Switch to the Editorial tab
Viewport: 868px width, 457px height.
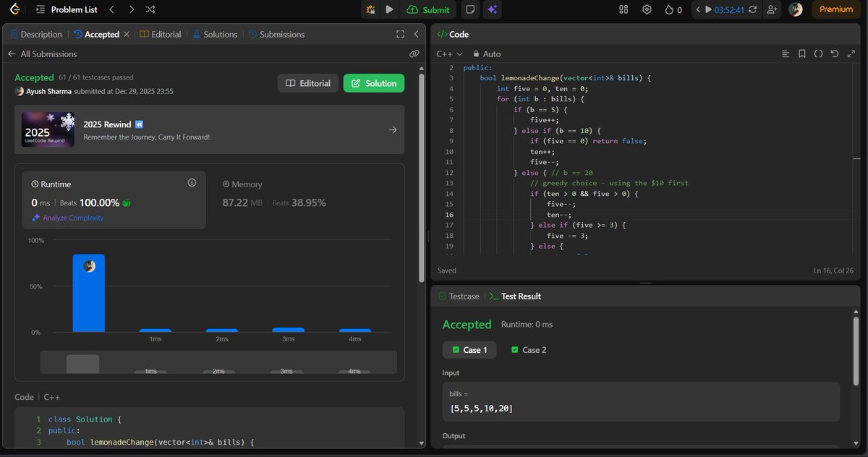(161, 34)
